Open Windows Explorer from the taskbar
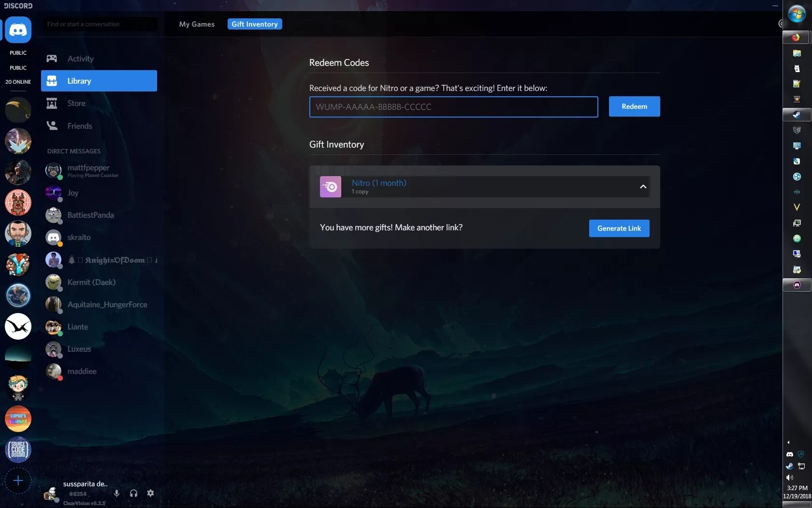 (x=797, y=53)
